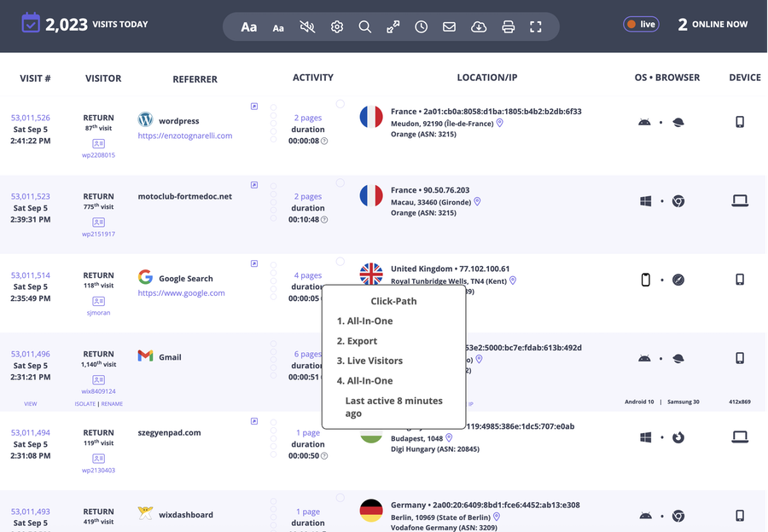Click the United Kingdom flag icon
Screen dimensions: 768x532
point(371,274)
